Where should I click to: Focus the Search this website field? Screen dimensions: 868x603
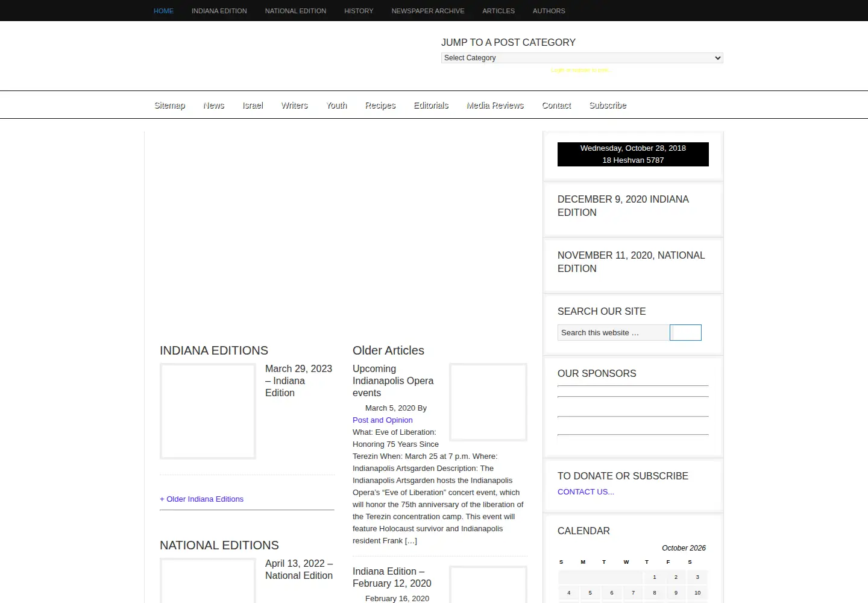coord(614,333)
